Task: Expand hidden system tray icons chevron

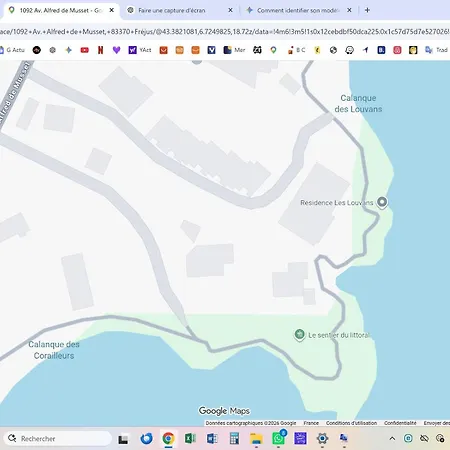Action: (392, 438)
